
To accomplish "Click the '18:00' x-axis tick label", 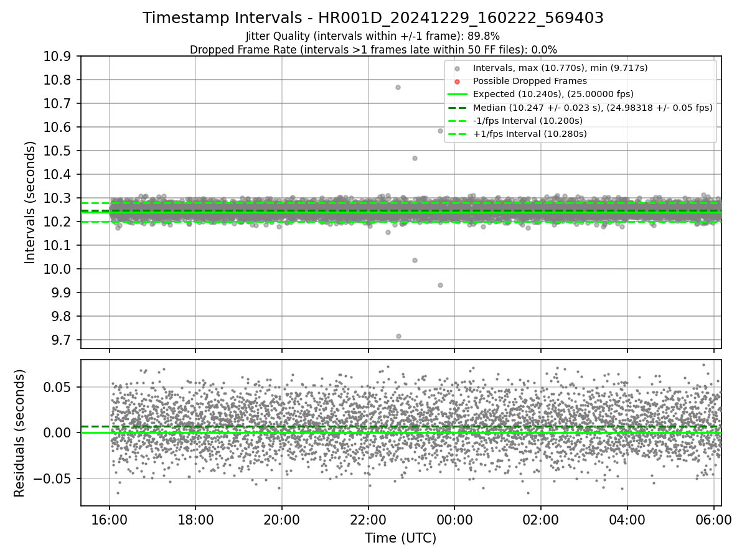I will coord(195,520).
